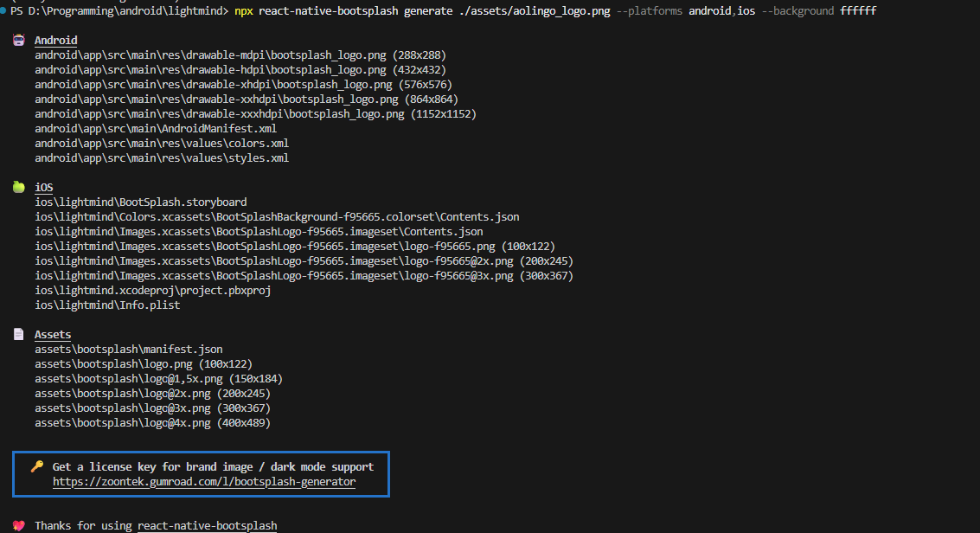The width and height of the screenshot is (980, 533).
Task: Open the assets bootsplash manifest.json path
Action: pos(128,349)
